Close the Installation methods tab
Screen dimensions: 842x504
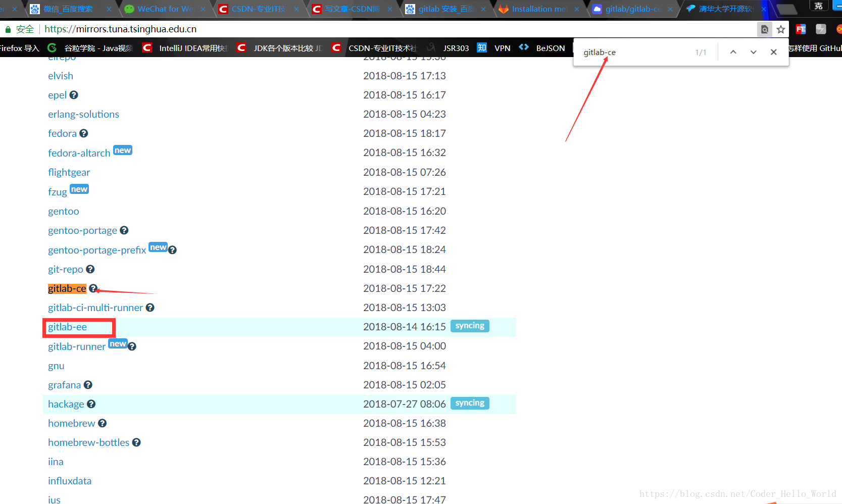click(x=577, y=9)
